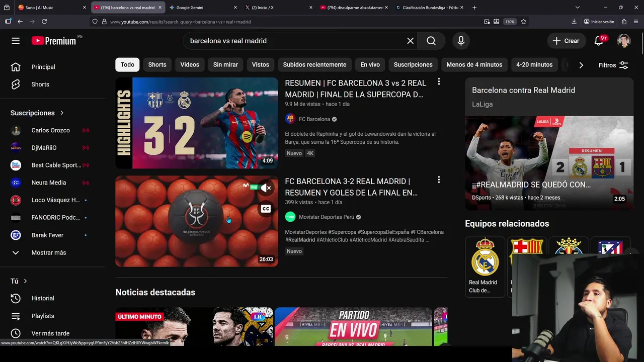
Task: Open browser downloads
Action: pos(574,22)
